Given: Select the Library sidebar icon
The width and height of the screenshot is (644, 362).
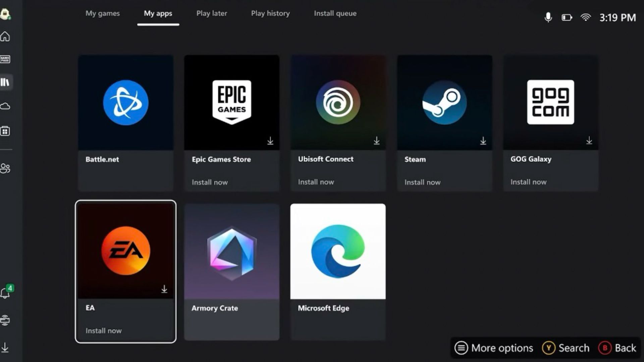Looking at the screenshot, I should (5, 82).
